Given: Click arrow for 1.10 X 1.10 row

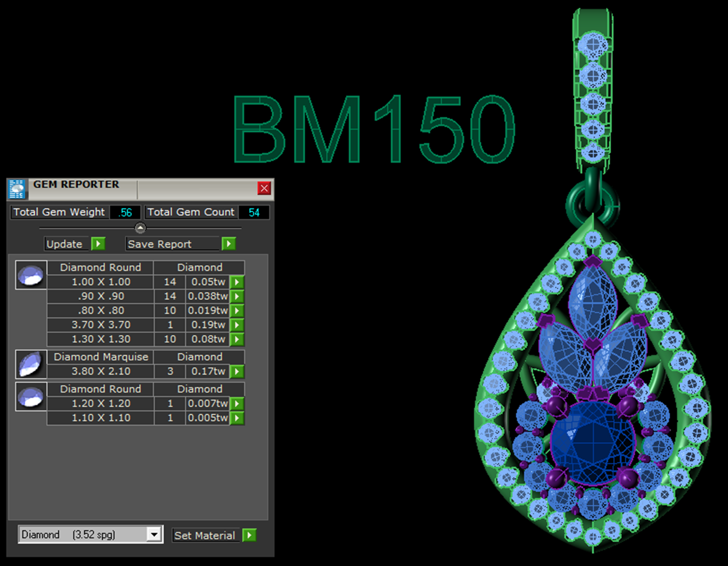Looking at the screenshot, I should click(237, 418).
